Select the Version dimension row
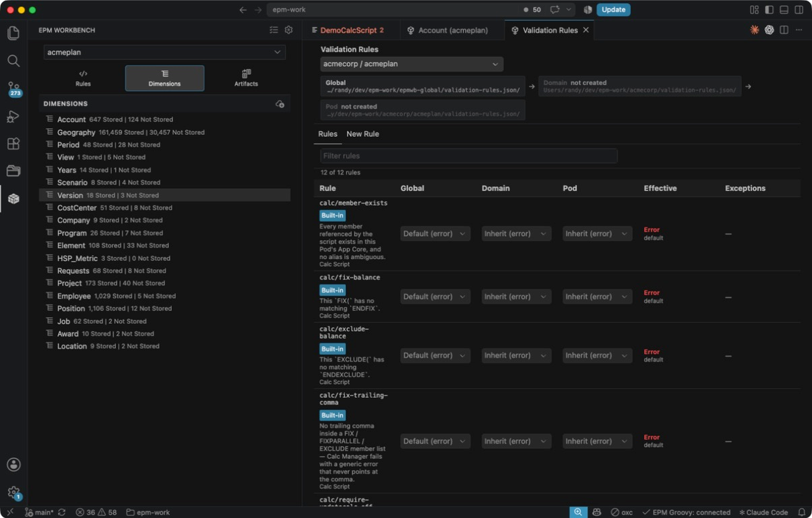The image size is (812, 518). point(164,195)
